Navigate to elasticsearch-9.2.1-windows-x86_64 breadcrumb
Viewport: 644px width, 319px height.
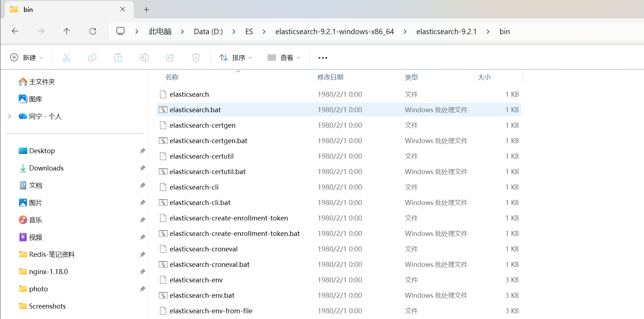(335, 32)
